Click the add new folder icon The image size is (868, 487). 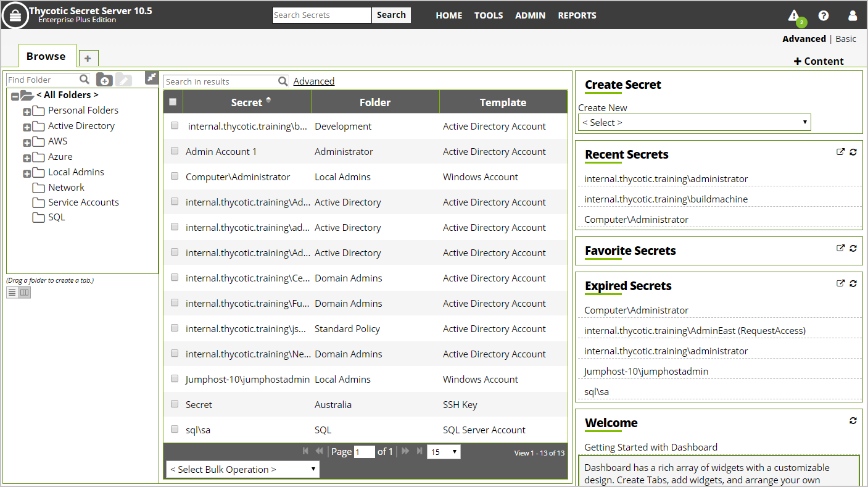click(x=104, y=80)
